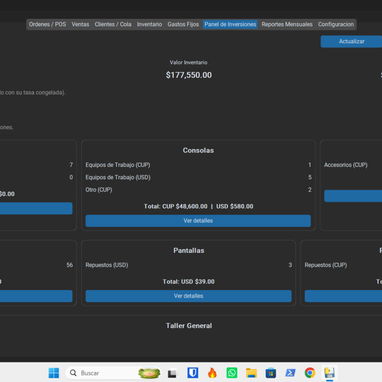Select the Equipos de Trabajo (CUP) row
Image resolution: width=382 pixels, height=382 pixels.
(x=198, y=165)
